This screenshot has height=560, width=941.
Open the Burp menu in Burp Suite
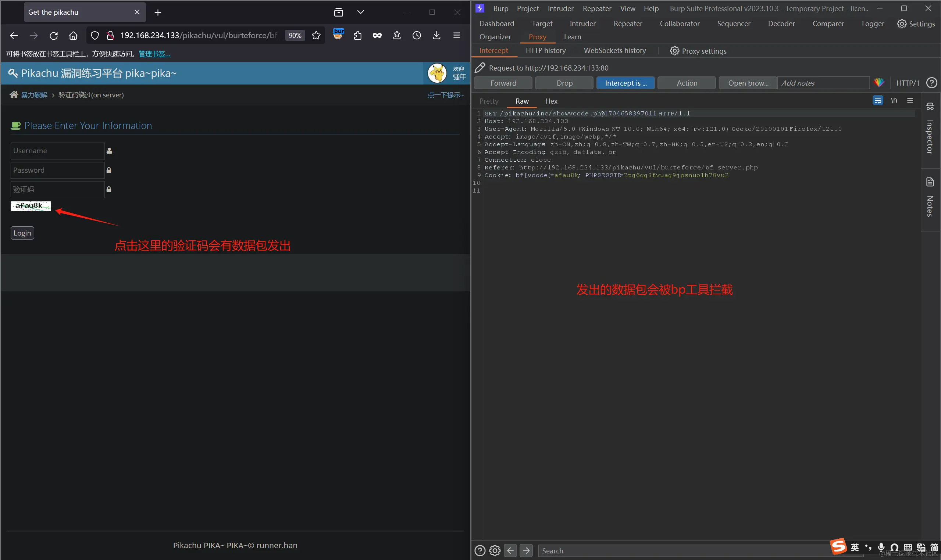[x=501, y=8]
